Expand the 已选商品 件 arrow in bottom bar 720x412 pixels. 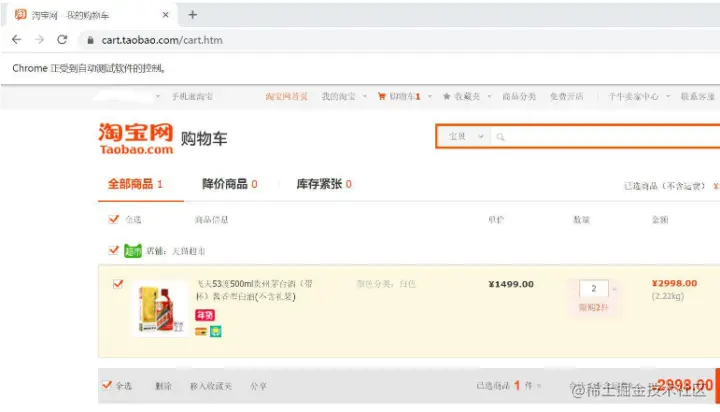pos(539,386)
